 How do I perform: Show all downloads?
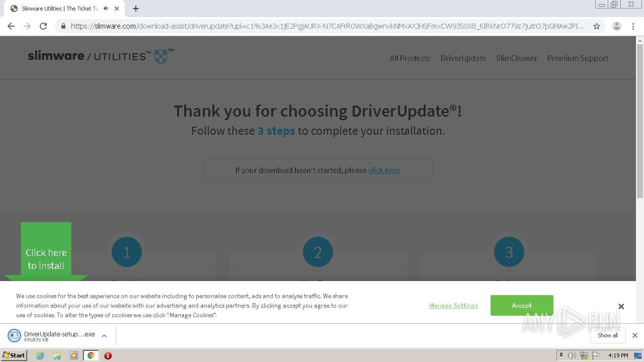point(608,335)
